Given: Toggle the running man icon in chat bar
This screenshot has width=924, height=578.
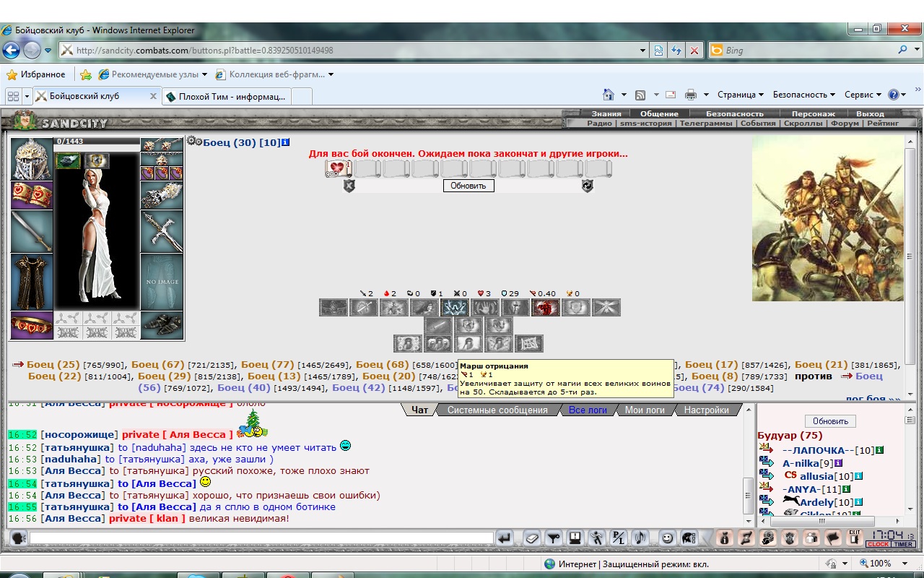Looking at the screenshot, I should (x=596, y=538).
